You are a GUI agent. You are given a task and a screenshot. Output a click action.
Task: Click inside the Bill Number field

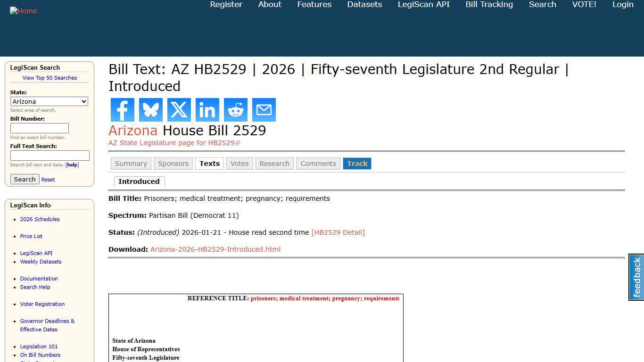39,128
